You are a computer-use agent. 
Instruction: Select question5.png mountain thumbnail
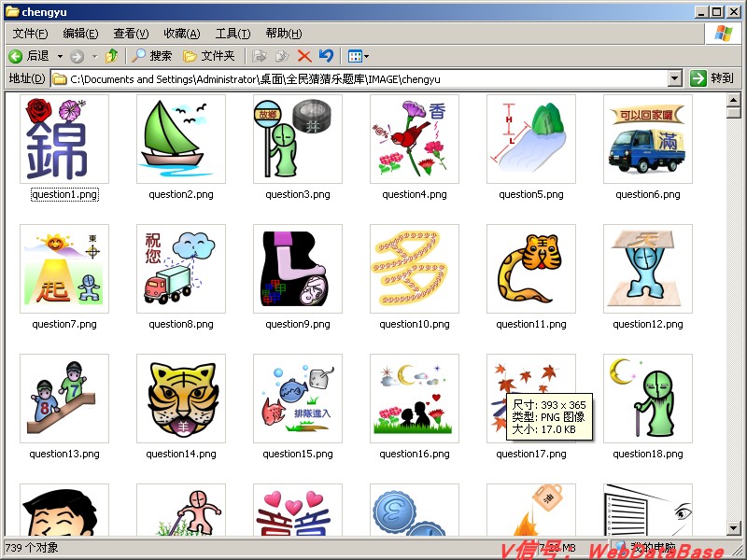[531, 138]
